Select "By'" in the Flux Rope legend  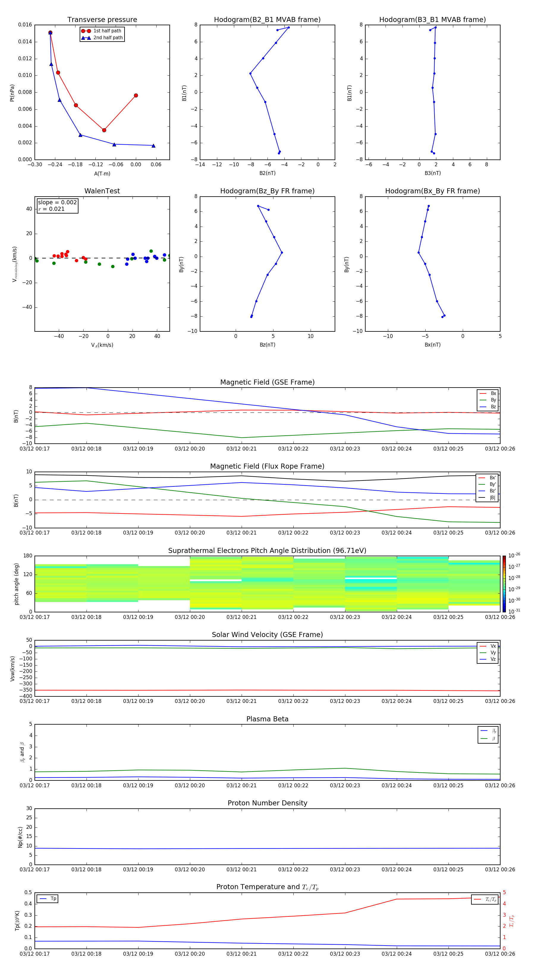(x=487, y=484)
